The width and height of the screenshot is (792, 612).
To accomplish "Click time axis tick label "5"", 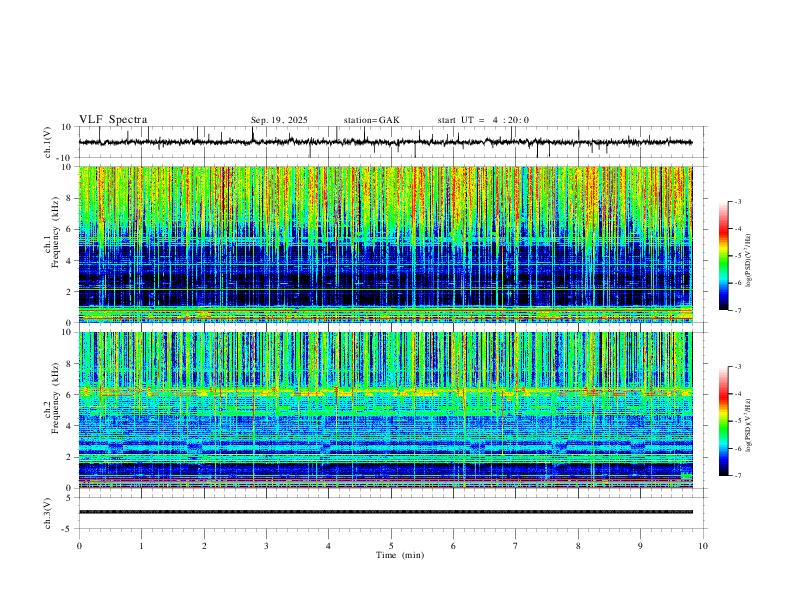I will pos(391,546).
